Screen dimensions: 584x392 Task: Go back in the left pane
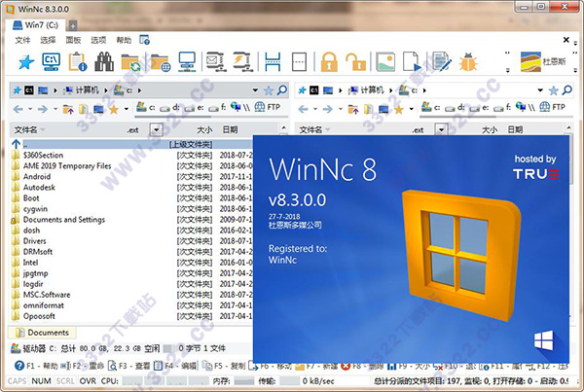point(18,109)
